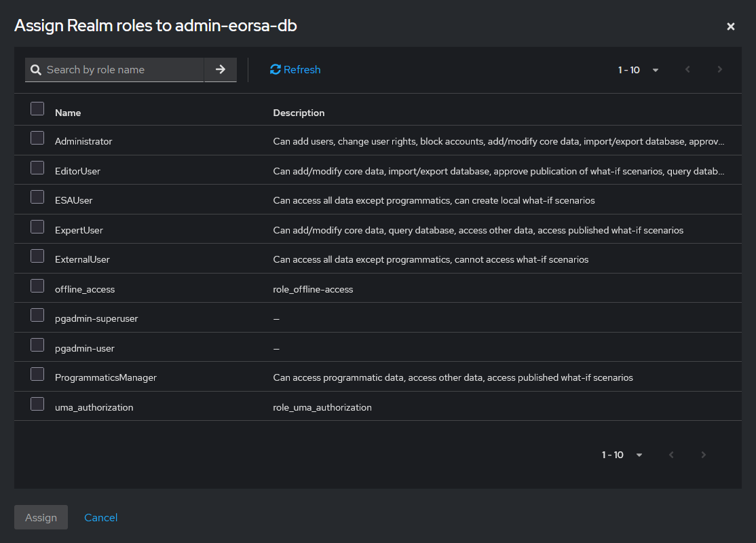The height and width of the screenshot is (543, 756).
Task: Go to previous page in top pagination
Action: [687, 69]
